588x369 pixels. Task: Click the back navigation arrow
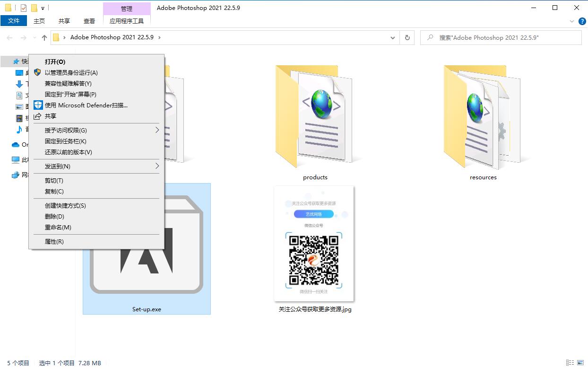pos(9,37)
